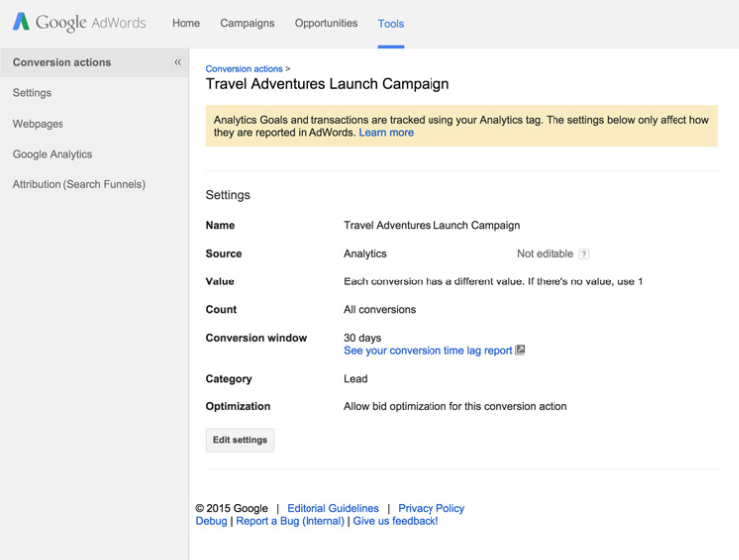Click the Optimization field label
The image size is (739, 560).
tap(238, 407)
